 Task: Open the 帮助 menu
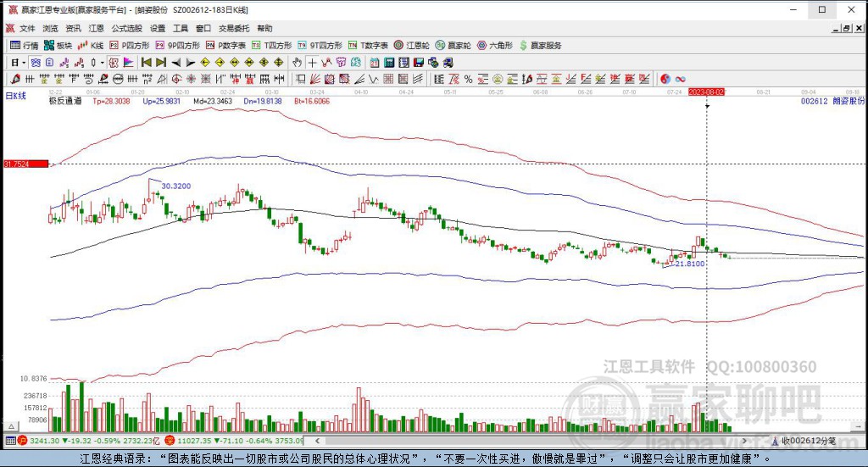(264, 28)
